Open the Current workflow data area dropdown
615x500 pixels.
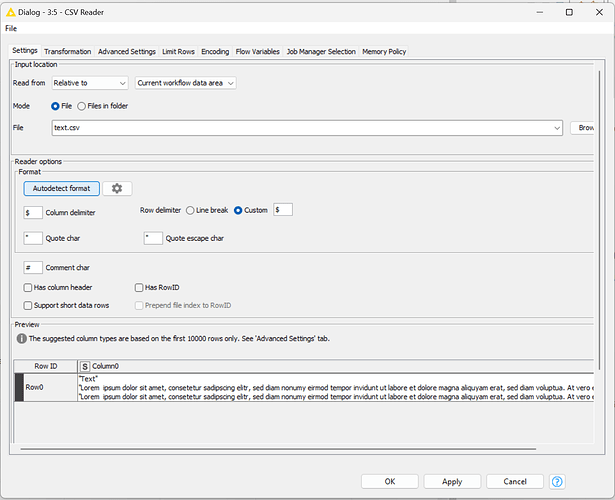click(186, 83)
